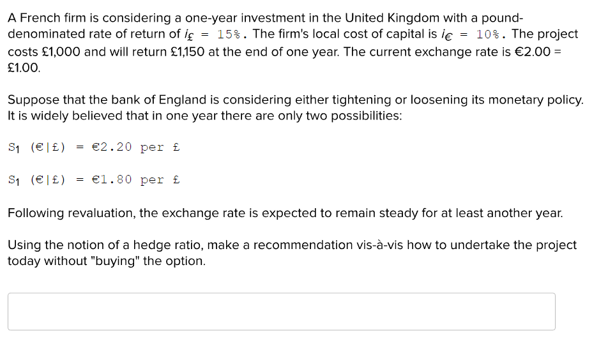The height and width of the screenshot is (364, 608).
Task: Click the £1.00 text at the paragraph end
Action: pos(24,68)
